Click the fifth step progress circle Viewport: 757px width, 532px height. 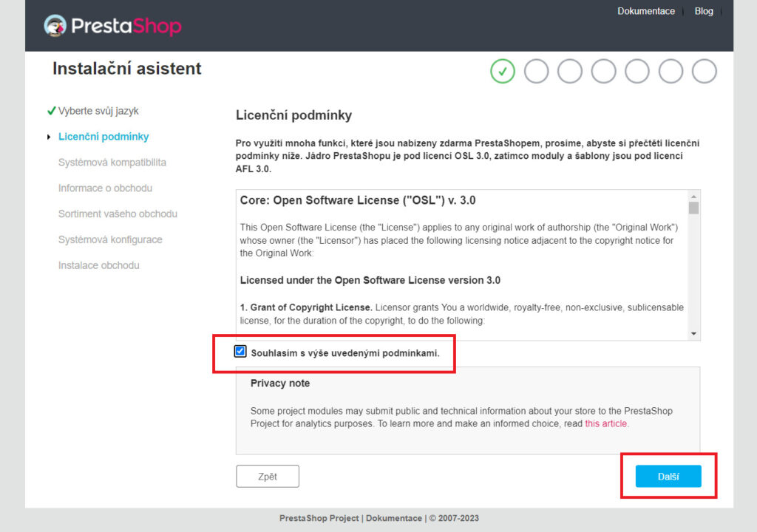coord(637,72)
